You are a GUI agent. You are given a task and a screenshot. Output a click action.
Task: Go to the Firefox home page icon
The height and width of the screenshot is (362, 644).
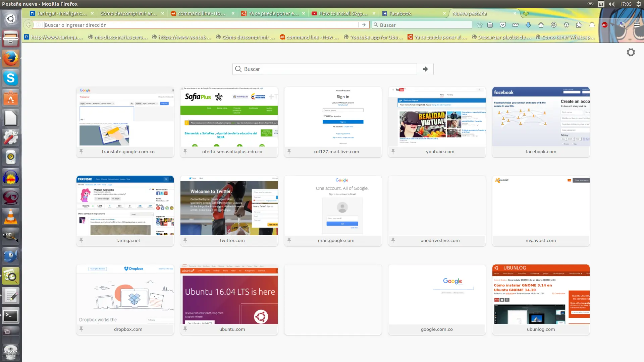point(541,25)
